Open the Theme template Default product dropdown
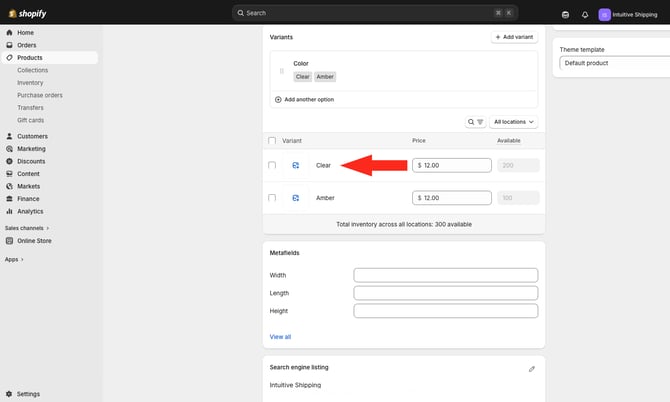670x402 pixels. coord(614,63)
